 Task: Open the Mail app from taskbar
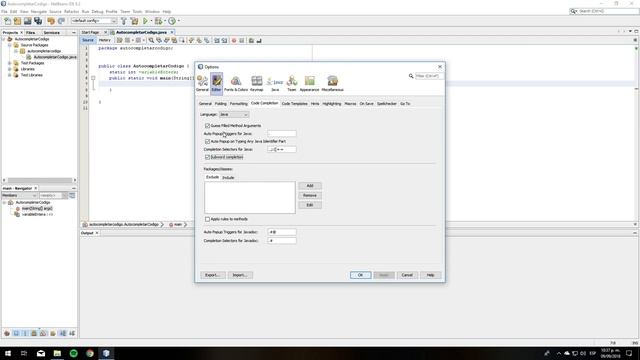(x=41, y=353)
